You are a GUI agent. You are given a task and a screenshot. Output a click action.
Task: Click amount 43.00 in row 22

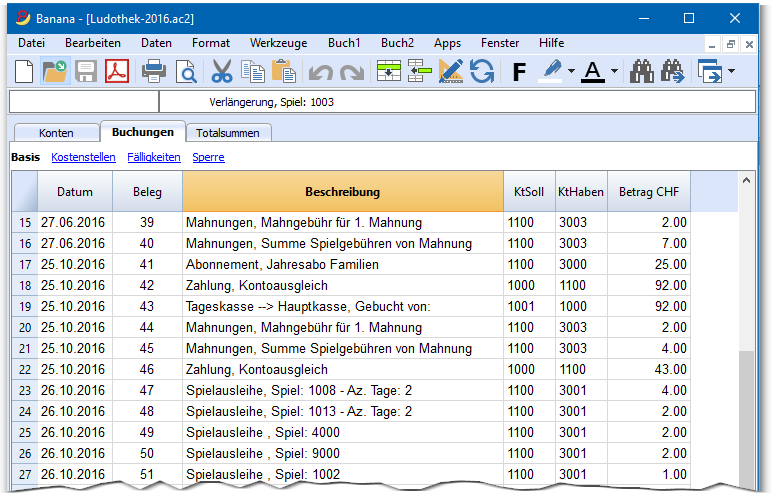pos(649,369)
